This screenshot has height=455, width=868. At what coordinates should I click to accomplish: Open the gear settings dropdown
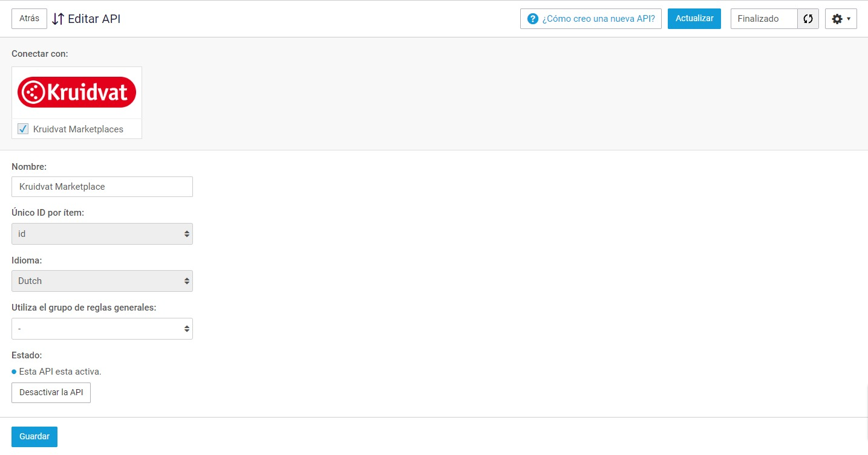point(841,19)
